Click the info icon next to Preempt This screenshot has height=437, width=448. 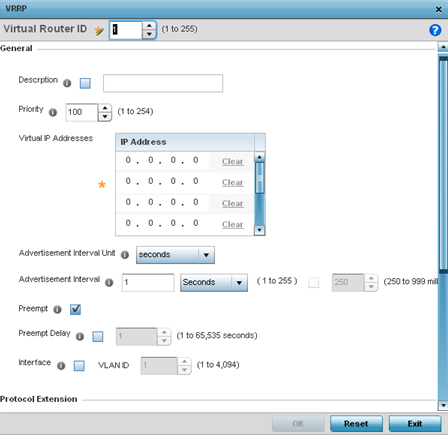(x=57, y=309)
